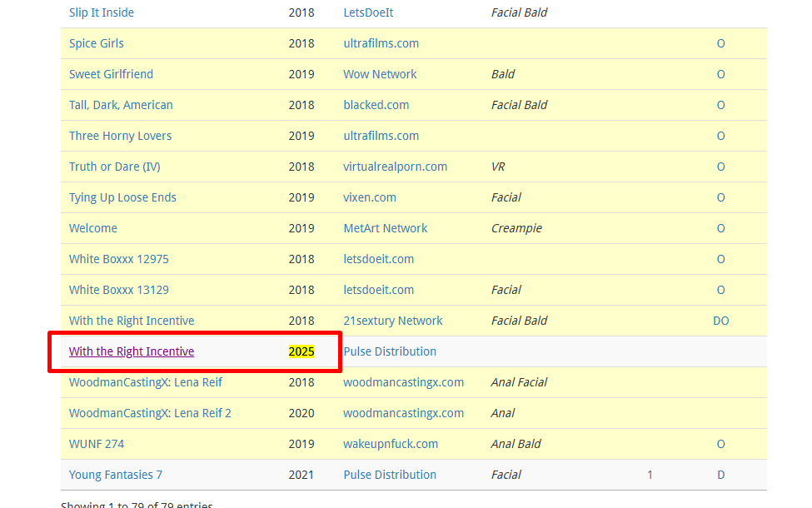Open the White Boxxx 12975 title link
Image resolution: width=812 pixels, height=508 pixels.
tap(119, 259)
